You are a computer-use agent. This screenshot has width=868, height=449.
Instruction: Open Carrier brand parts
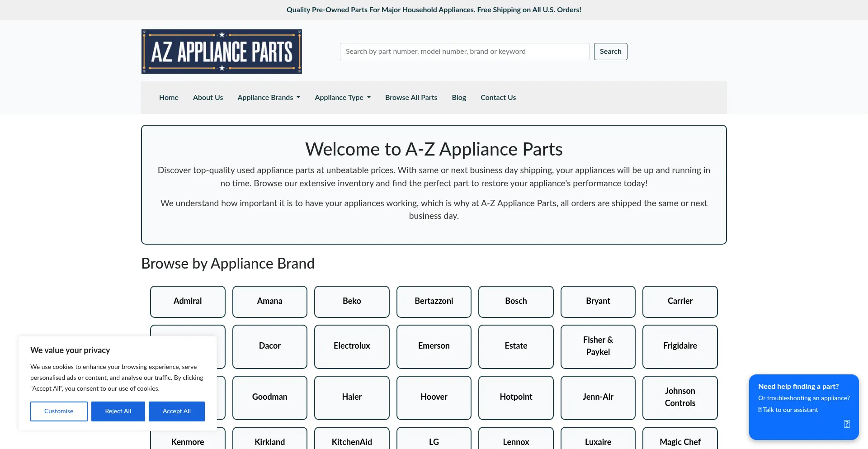(680, 302)
